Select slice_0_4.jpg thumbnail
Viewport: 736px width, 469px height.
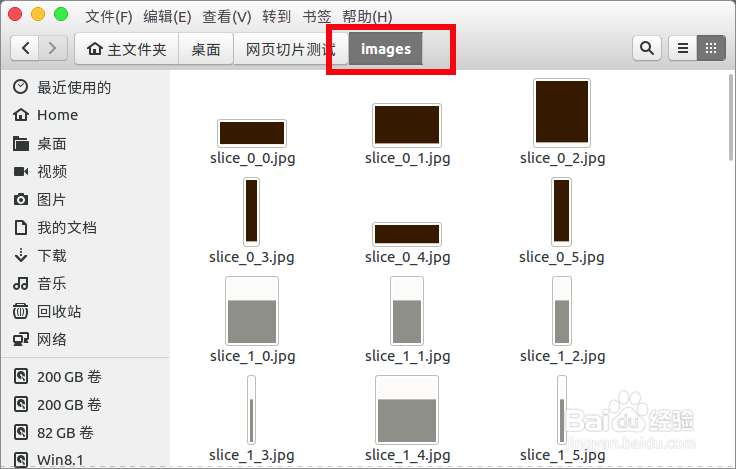tap(407, 234)
